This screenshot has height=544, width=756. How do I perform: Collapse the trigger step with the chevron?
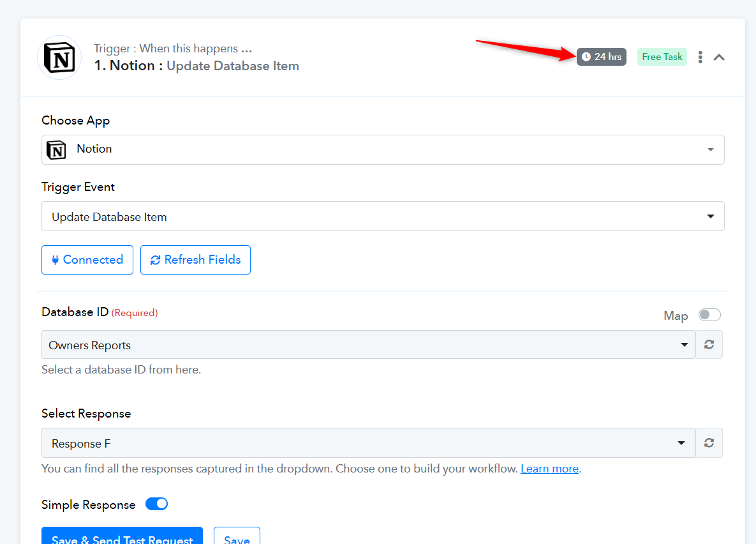(719, 57)
